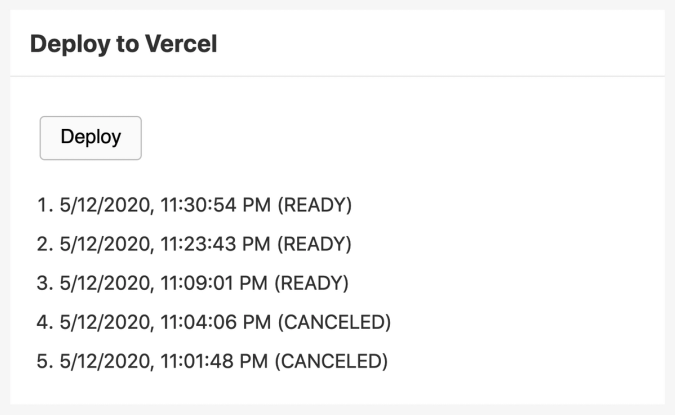Click the 5/12/2020 date in first entry
This screenshot has width=675, height=415.
107,205
